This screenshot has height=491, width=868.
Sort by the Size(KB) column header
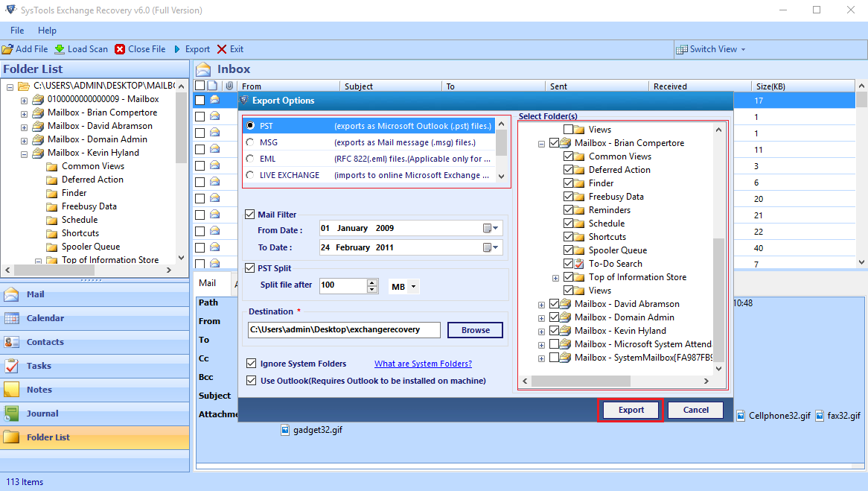(x=802, y=86)
